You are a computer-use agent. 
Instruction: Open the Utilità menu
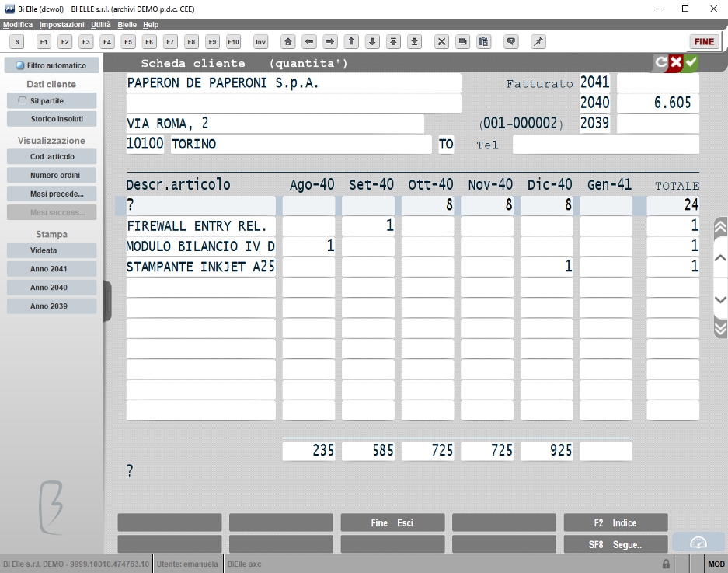101,25
